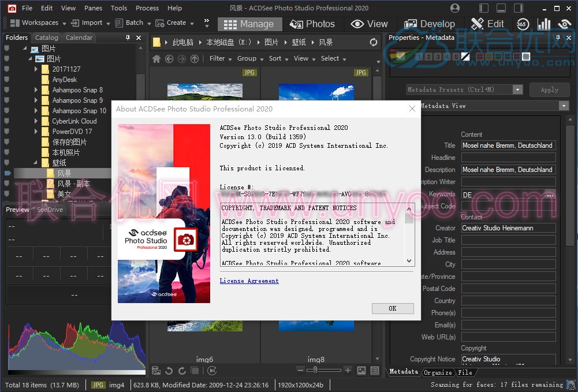Click the Auto Advance icon

(211, 371)
